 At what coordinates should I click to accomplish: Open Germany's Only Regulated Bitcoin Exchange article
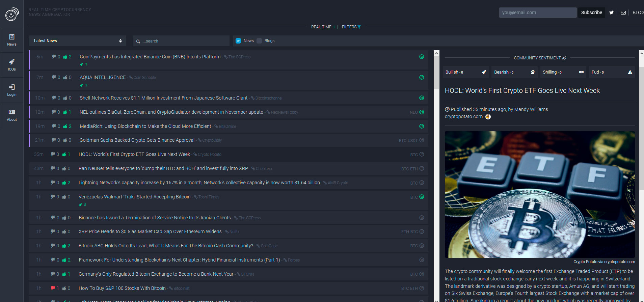(x=156, y=274)
